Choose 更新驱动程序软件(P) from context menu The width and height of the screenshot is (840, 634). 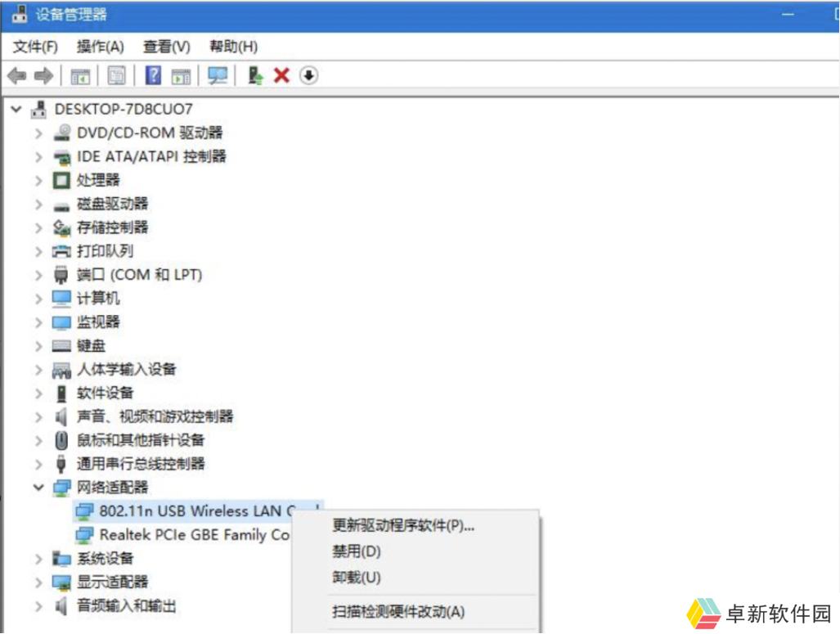pos(403,525)
